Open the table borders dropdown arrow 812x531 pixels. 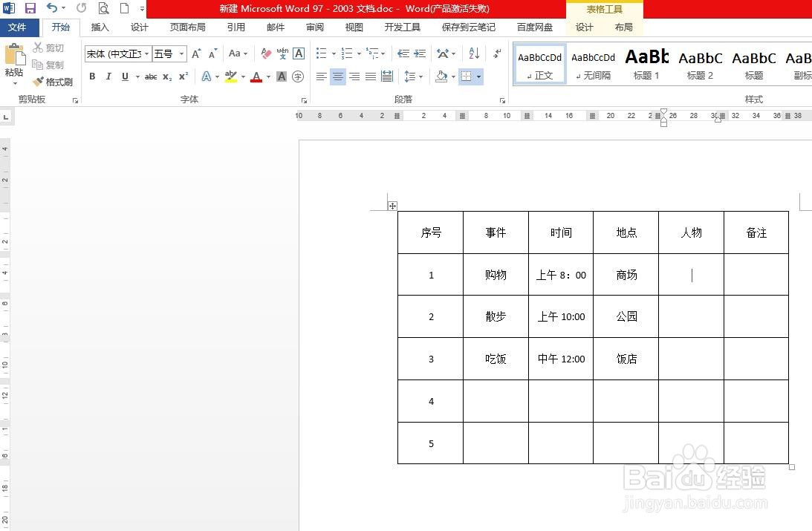(x=478, y=76)
